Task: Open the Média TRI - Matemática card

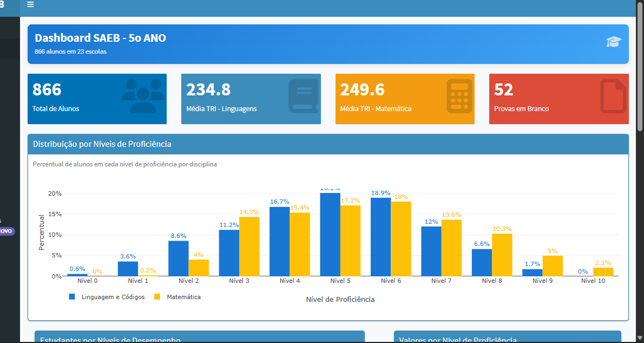Action: pyautogui.click(x=405, y=99)
